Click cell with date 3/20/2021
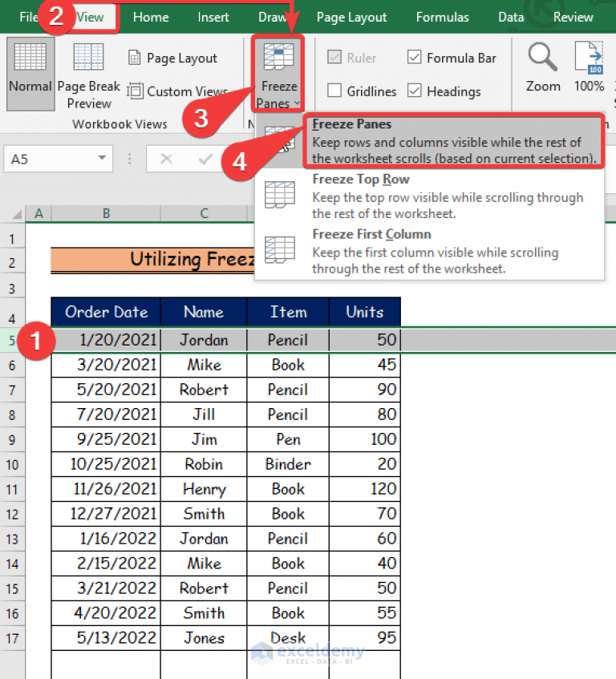 pos(106,365)
